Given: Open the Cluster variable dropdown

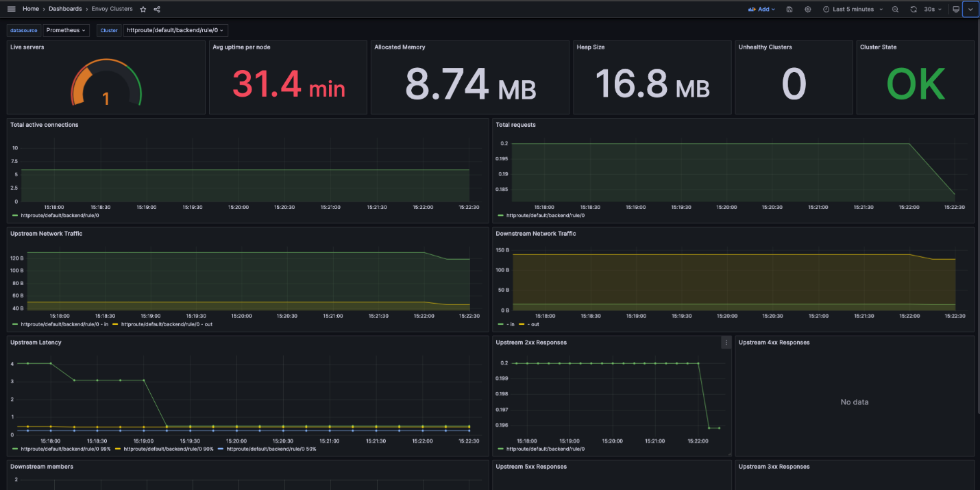Looking at the screenshot, I should coord(175,30).
